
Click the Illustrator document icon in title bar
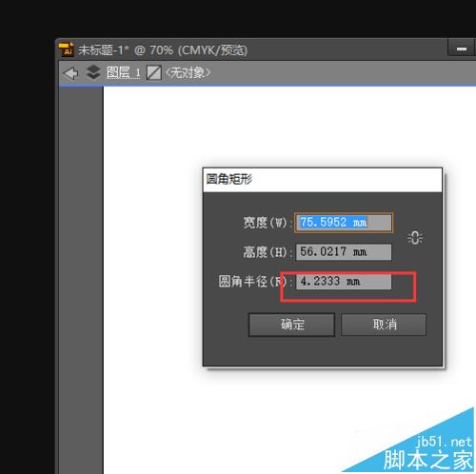coord(66,49)
